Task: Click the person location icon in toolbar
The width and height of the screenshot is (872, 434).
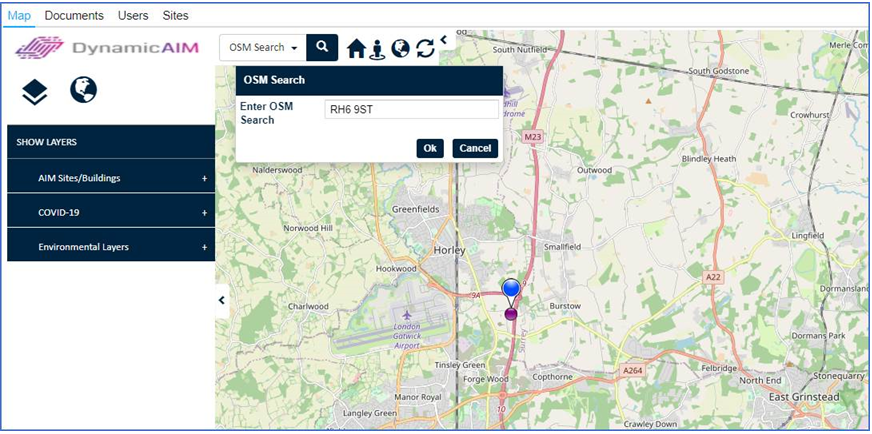Action: (x=377, y=50)
